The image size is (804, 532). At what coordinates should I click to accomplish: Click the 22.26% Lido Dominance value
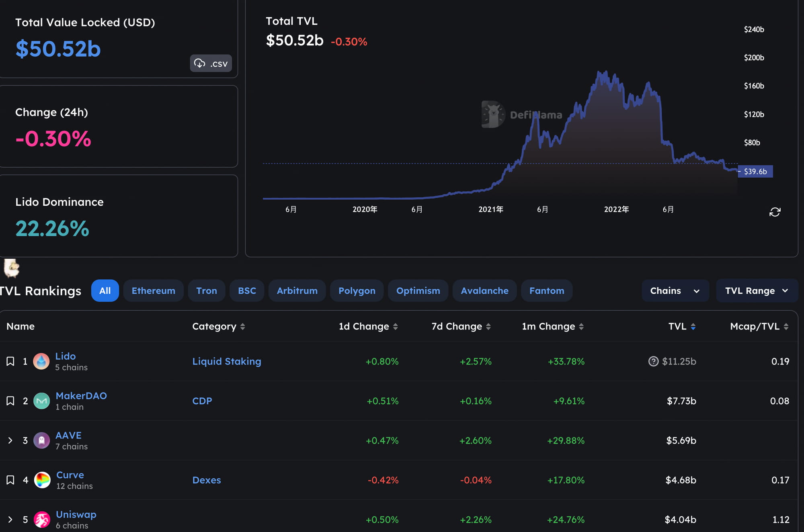(52, 229)
